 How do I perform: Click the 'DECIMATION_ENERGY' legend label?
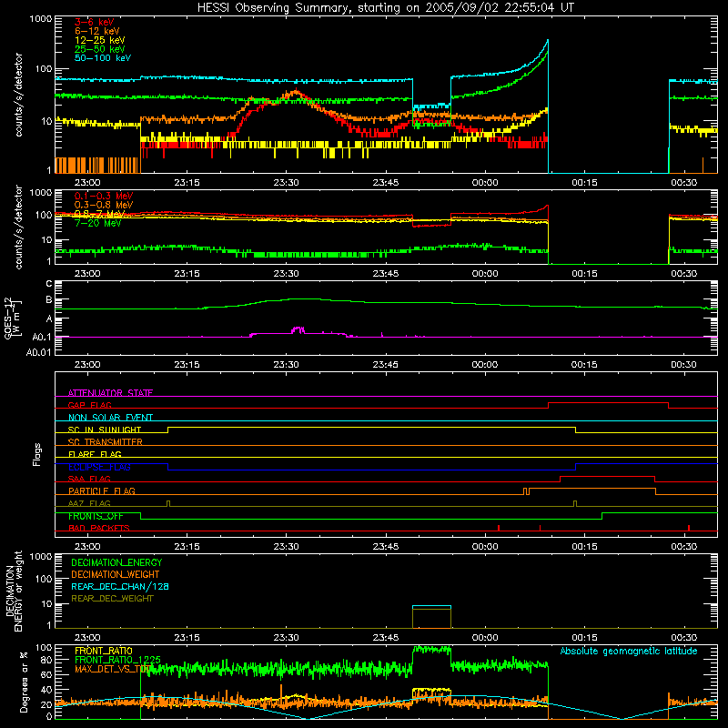(x=116, y=562)
